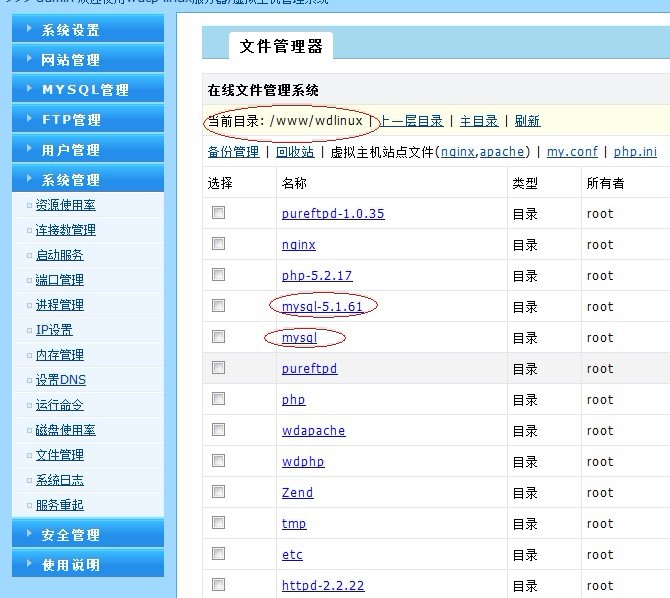Viewport: 670px width, 598px height.
Task: Open 系统日志 in sidebar
Action: [59, 480]
